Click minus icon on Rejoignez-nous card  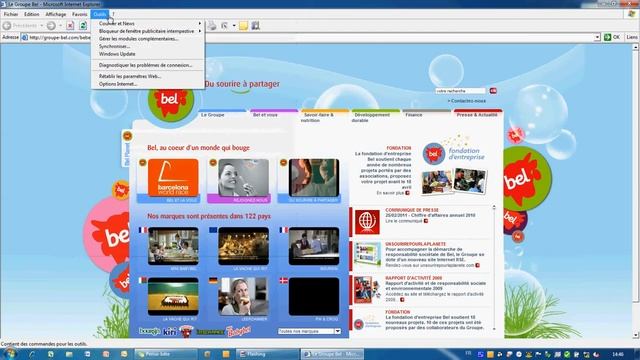point(213,162)
